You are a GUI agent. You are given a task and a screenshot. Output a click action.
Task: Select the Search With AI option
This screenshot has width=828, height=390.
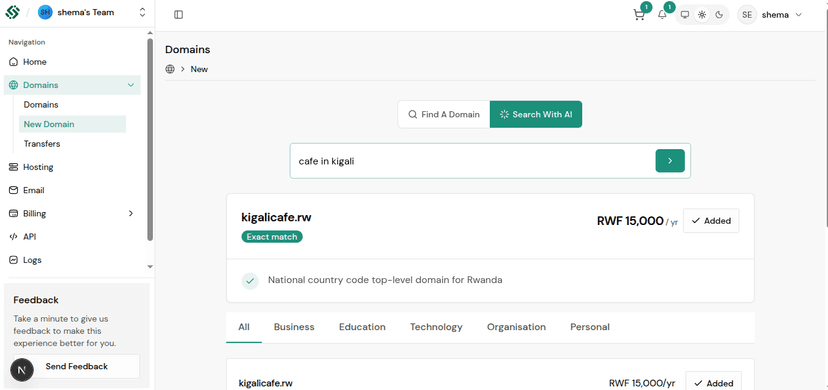(x=536, y=114)
